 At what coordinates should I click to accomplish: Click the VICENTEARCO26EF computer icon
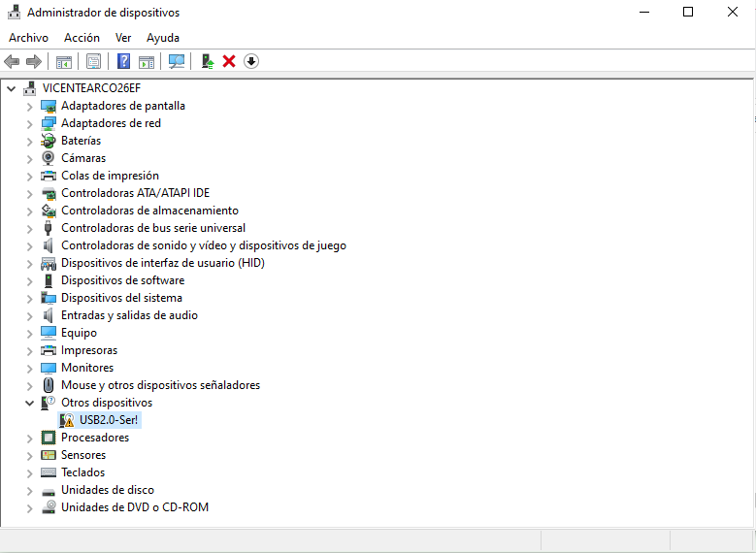(30, 88)
